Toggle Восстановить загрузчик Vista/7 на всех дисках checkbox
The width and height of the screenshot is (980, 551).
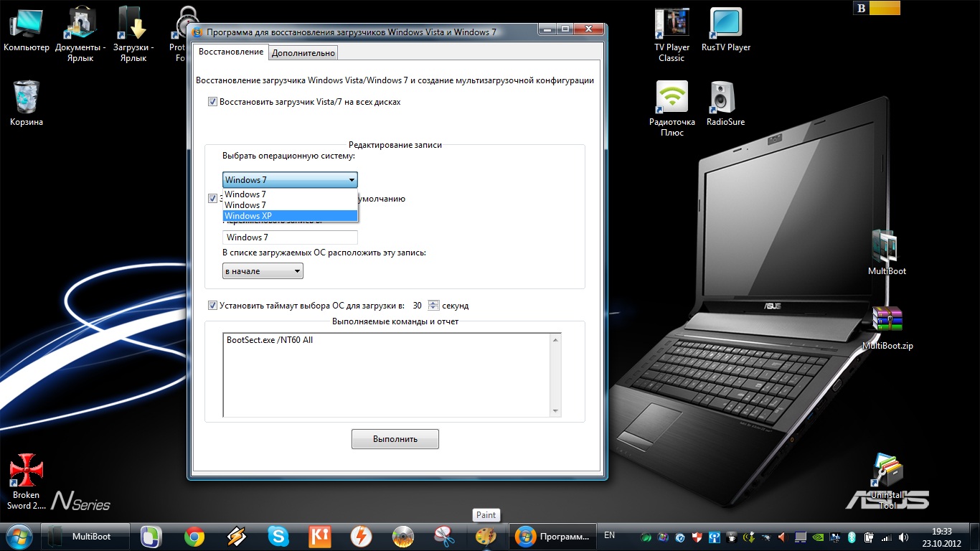coord(212,102)
